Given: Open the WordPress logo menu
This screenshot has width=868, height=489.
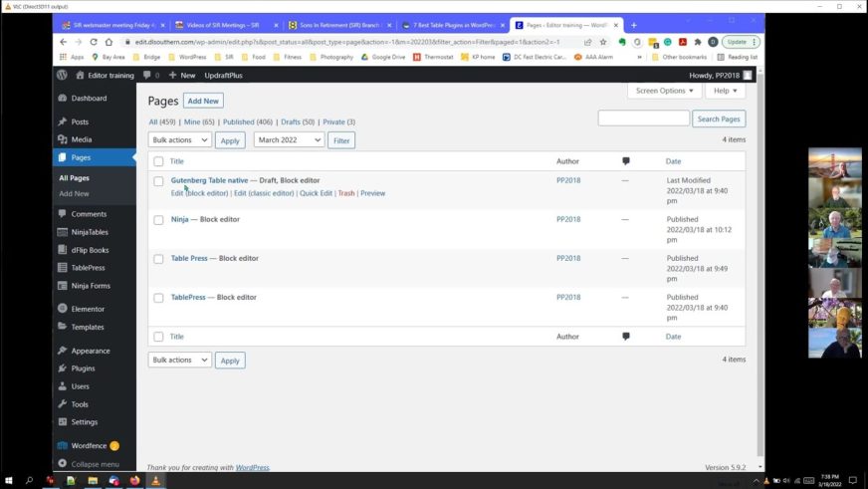Looking at the screenshot, I should click(x=62, y=75).
